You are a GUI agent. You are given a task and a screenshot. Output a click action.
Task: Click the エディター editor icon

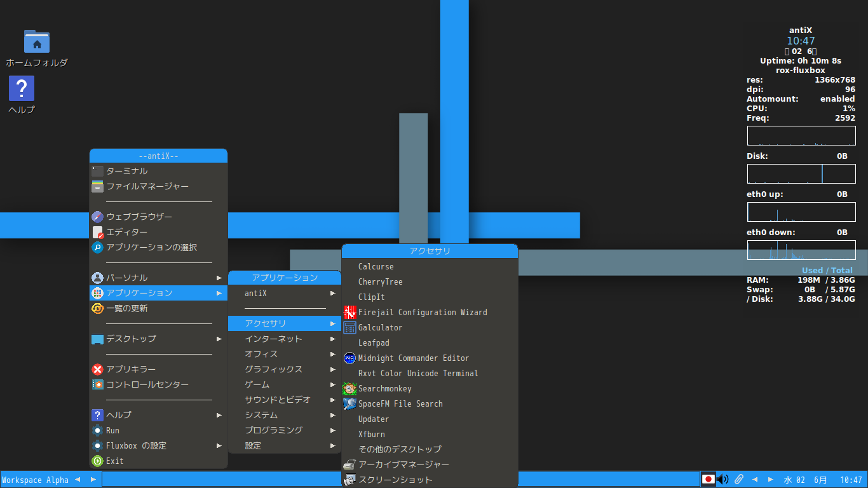click(x=97, y=232)
